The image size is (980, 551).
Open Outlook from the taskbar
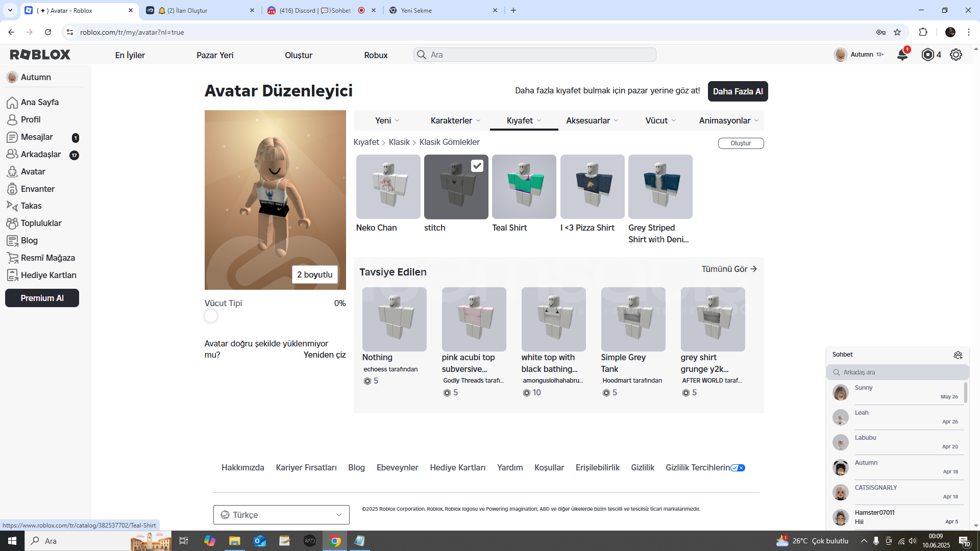pyautogui.click(x=260, y=541)
